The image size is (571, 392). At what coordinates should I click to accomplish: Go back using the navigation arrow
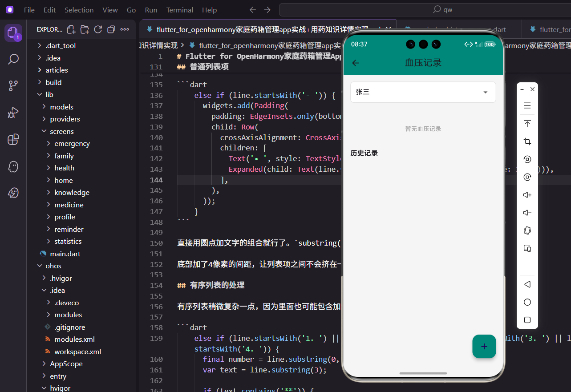(253, 10)
